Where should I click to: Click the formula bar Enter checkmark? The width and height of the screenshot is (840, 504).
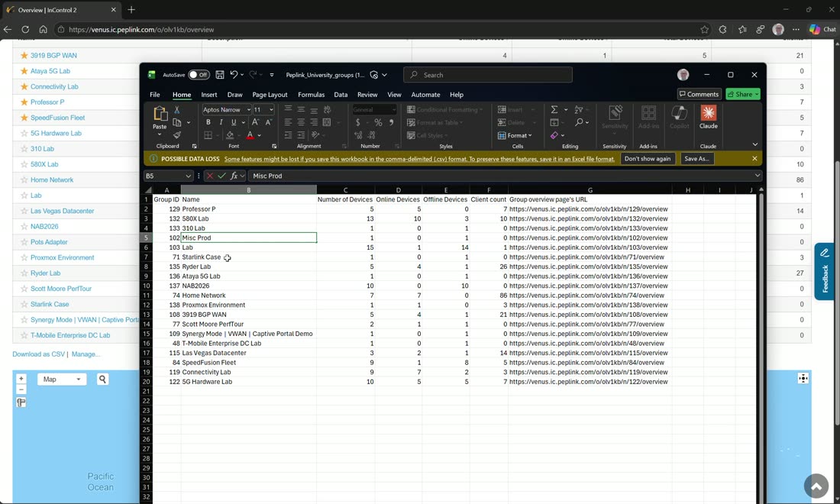tap(221, 176)
